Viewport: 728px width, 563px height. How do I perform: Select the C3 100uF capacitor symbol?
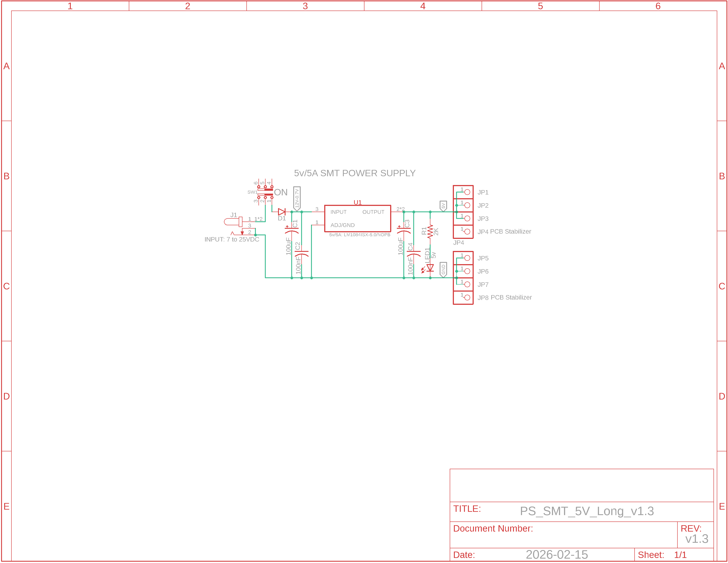click(x=404, y=230)
